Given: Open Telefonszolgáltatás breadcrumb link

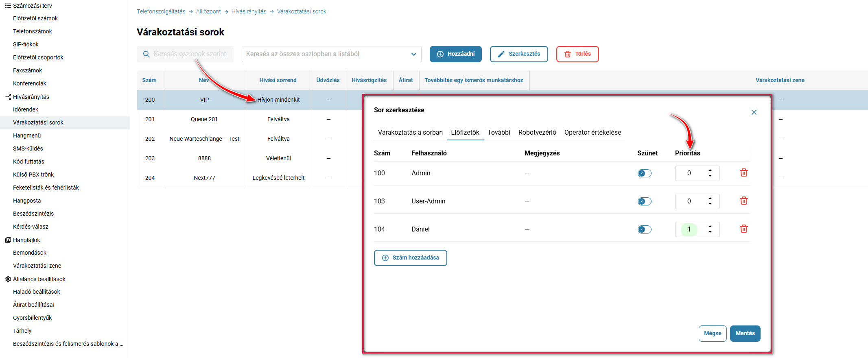Looking at the screenshot, I should (161, 11).
